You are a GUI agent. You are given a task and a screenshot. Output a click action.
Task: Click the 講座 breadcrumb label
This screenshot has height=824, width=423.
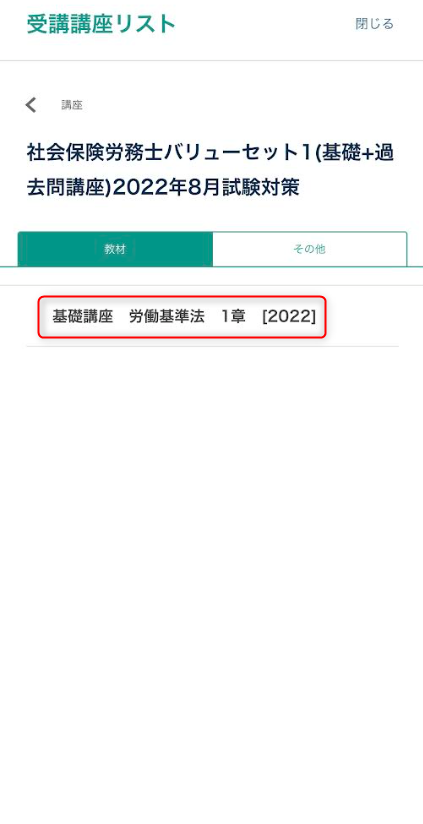coord(72,105)
